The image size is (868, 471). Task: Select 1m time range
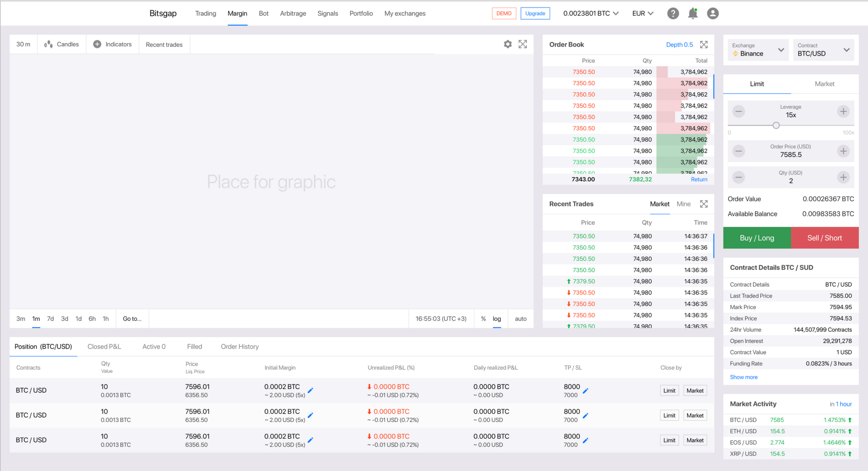[x=36, y=319]
